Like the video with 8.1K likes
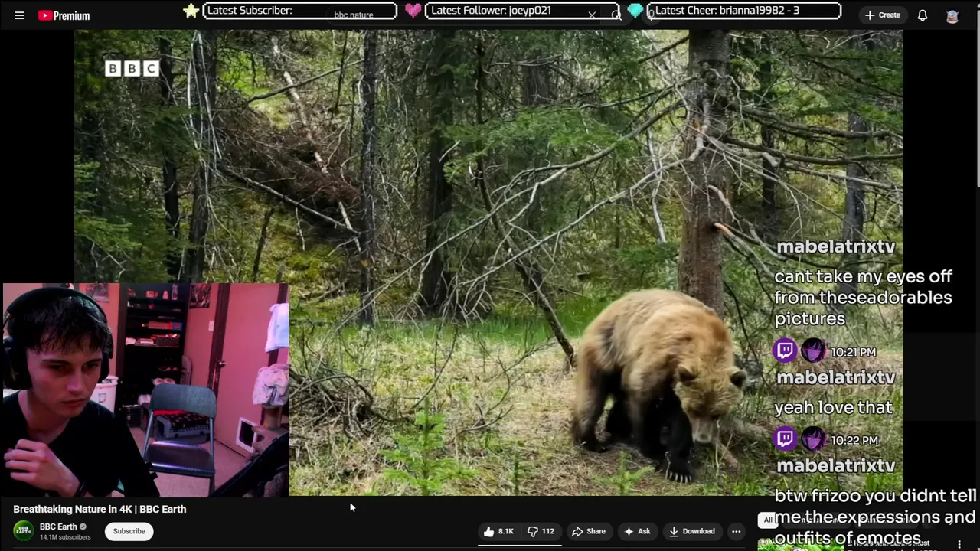 pos(498,531)
